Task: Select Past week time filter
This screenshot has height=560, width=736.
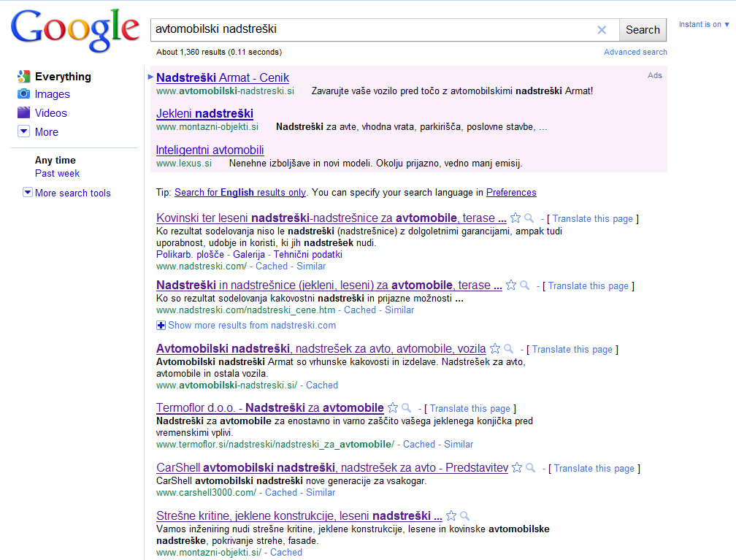Action: click(57, 173)
